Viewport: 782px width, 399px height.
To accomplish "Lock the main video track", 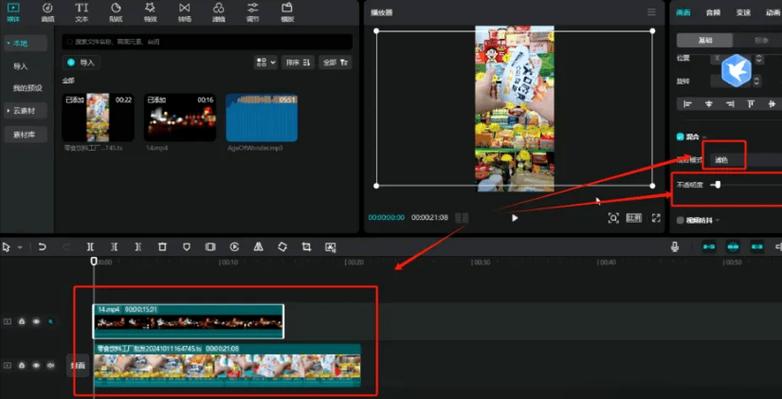I will [21, 365].
